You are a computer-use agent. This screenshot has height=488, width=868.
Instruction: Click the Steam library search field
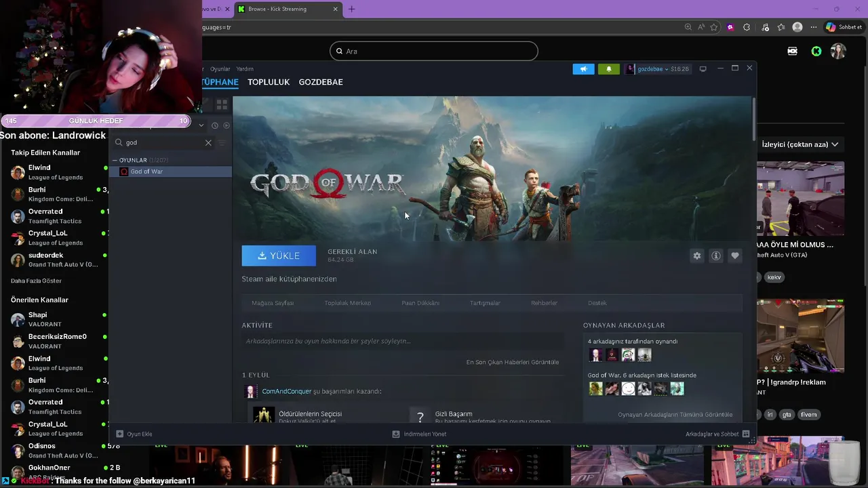(164, 142)
